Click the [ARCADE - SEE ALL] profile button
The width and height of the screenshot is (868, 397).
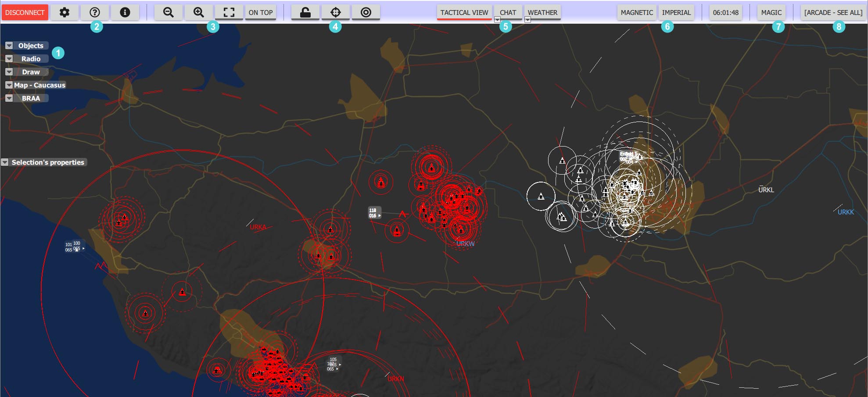click(833, 12)
